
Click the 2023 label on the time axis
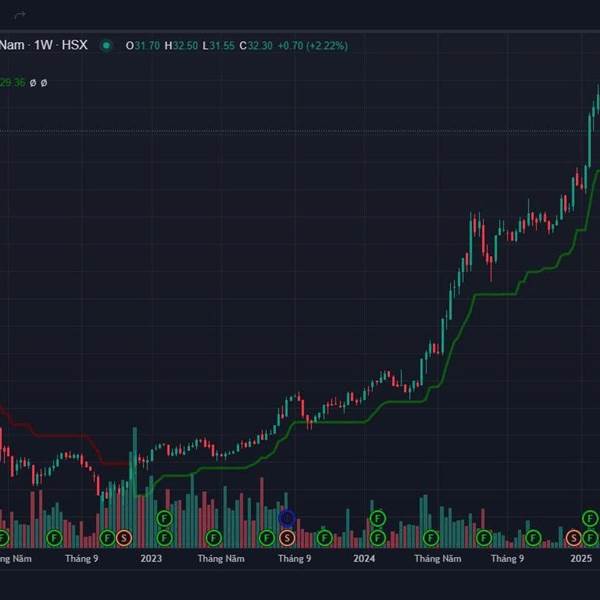point(151,558)
